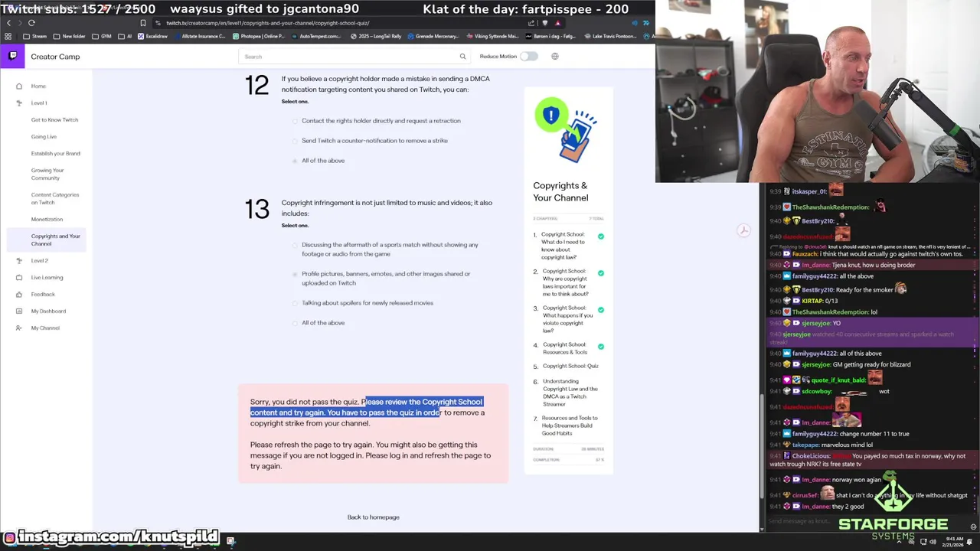
Task: Open the AutoTempest.com bookmark
Action: (315, 36)
